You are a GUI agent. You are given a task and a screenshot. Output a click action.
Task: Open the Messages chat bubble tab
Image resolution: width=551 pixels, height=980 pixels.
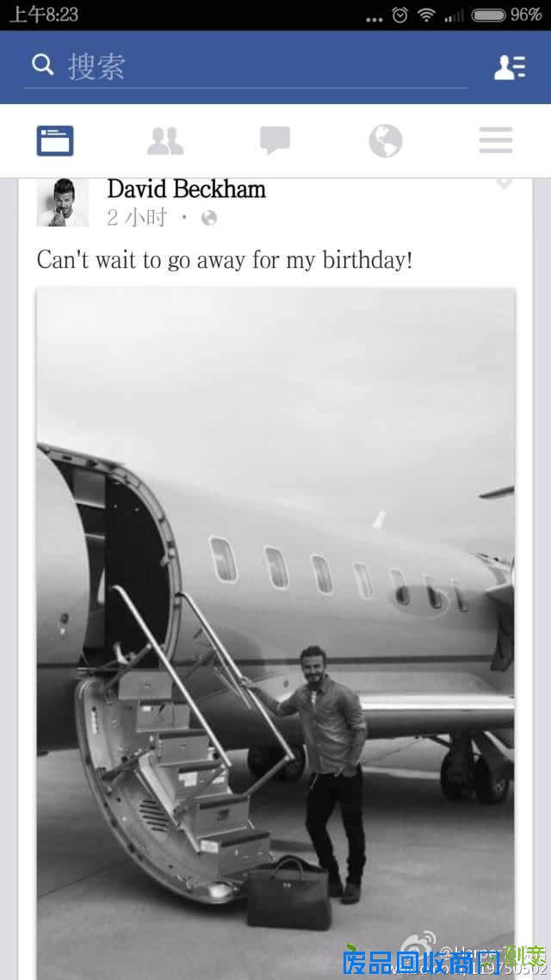pos(275,140)
